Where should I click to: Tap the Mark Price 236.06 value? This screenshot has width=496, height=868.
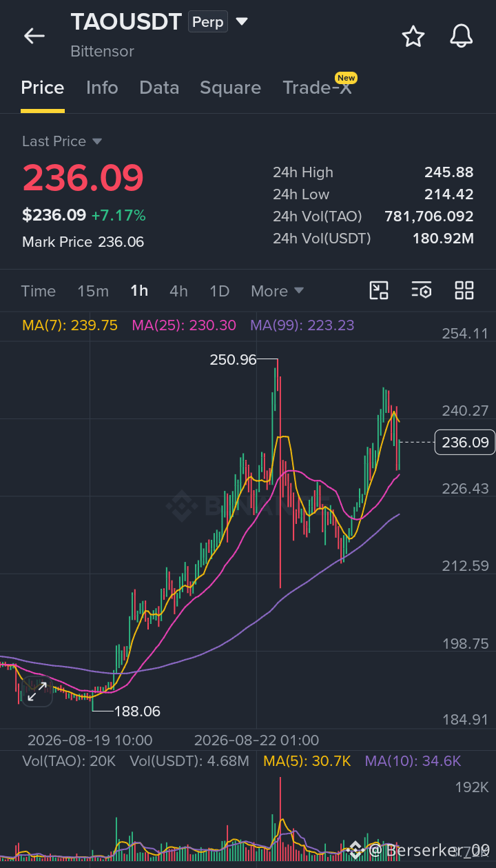pyautogui.click(x=121, y=242)
